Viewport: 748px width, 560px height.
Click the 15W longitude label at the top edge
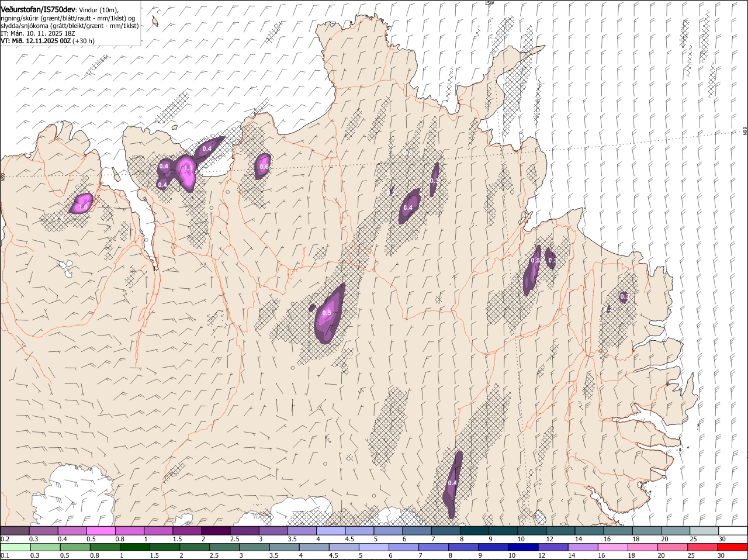[489, 3]
